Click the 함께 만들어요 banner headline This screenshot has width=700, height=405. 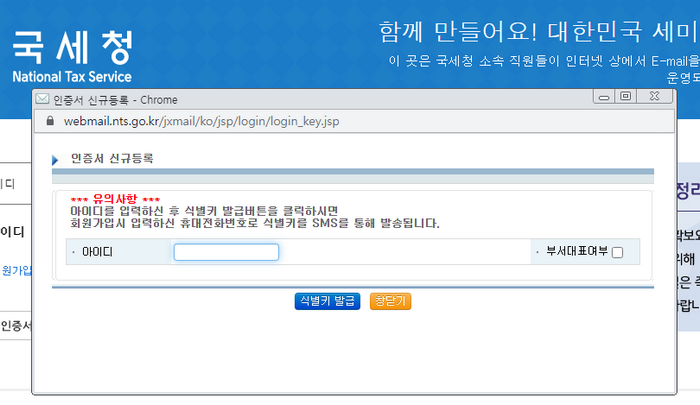pyautogui.click(x=539, y=31)
